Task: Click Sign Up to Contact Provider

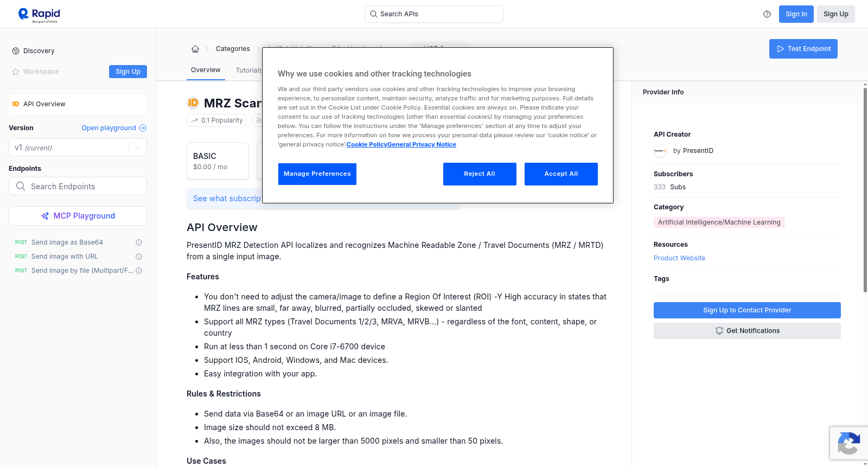Action: click(747, 310)
